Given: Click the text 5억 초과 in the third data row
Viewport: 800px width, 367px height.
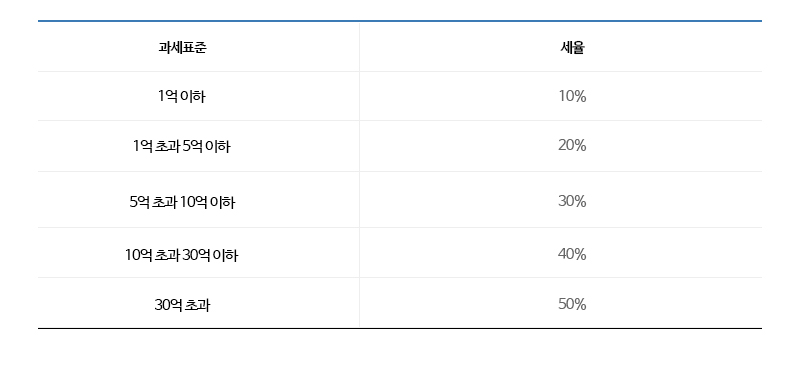Looking at the screenshot, I should point(153,202).
